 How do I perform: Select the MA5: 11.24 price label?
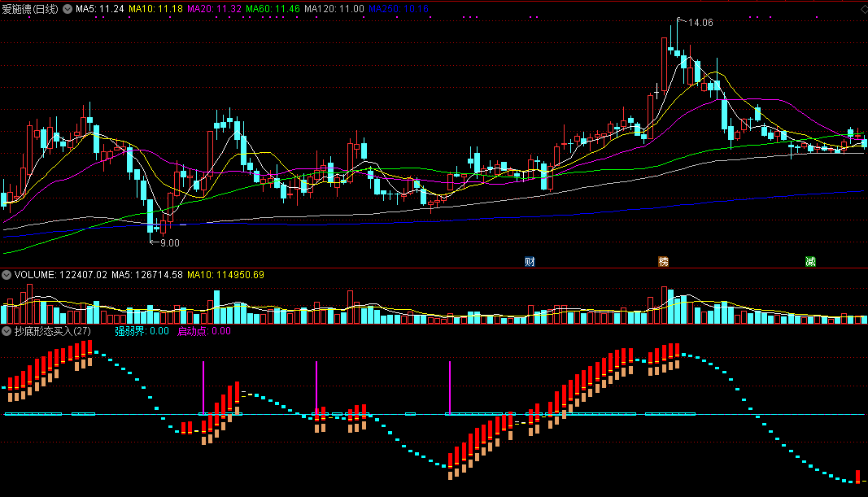coord(99,9)
